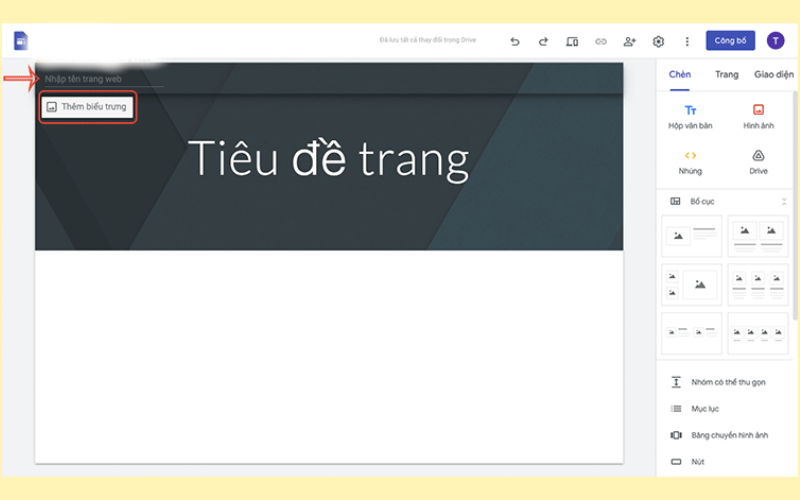Screen dimensions: 800x500
Task: Open the user account avatar
Action: click(x=776, y=41)
